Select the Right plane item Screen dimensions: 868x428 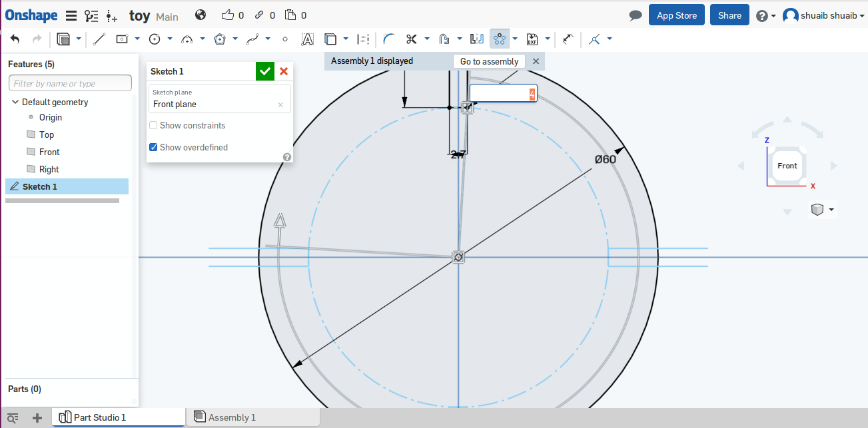pyautogui.click(x=49, y=169)
